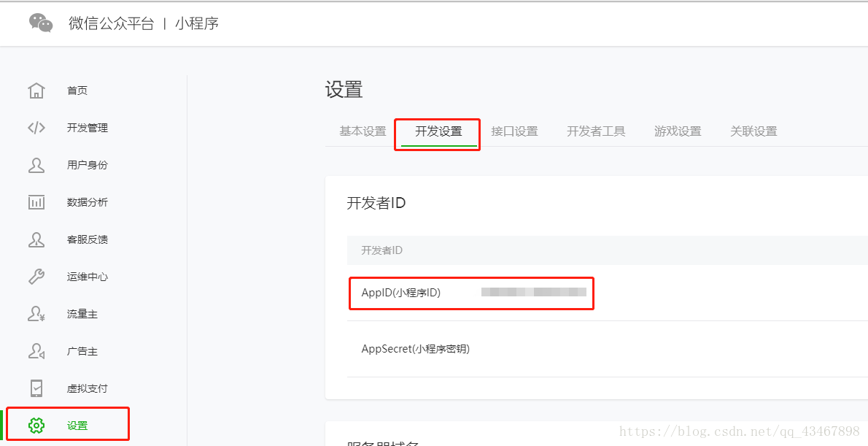This screenshot has height=446, width=868.
Task: Open 用户身份 via the person icon
Action: [x=36, y=164]
